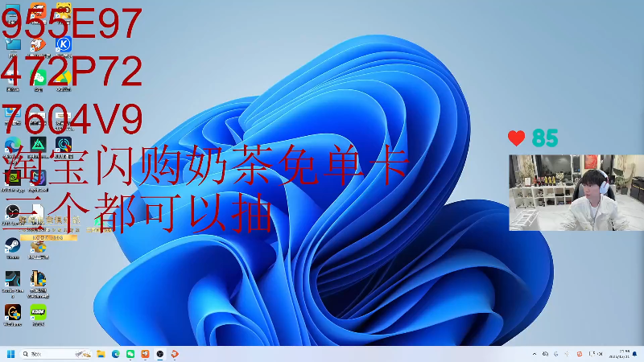
Task: Click the orange icon in the system tray
Action: point(579,354)
